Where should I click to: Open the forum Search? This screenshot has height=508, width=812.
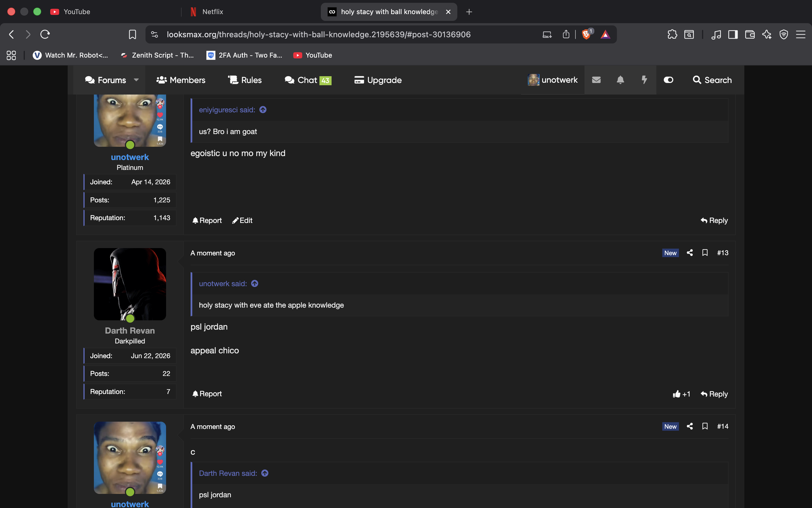pyautogui.click(x=712, y=80)
